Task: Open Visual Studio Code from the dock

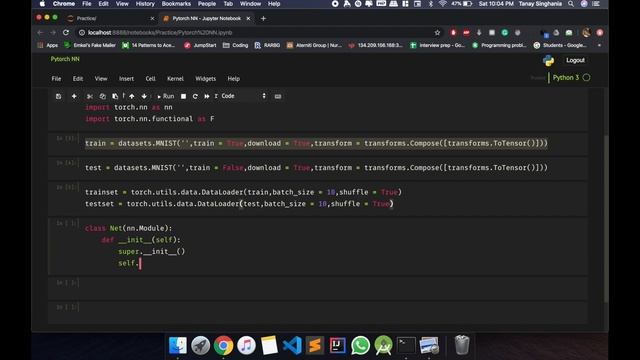Action: point(292,346)
